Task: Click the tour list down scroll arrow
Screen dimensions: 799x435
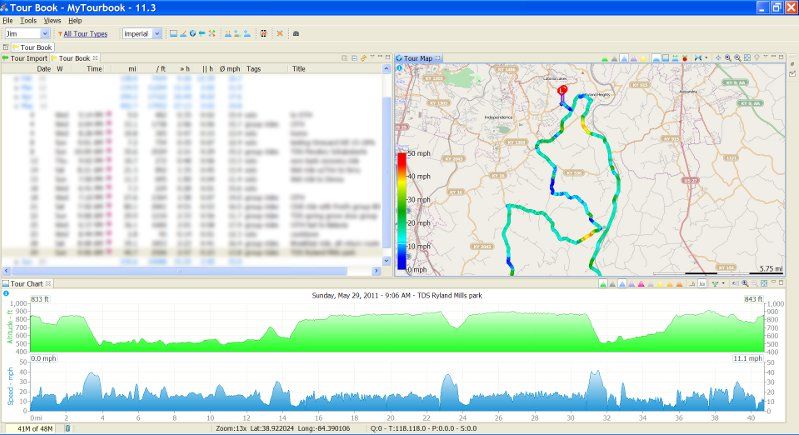Action: tap(386, 261)
